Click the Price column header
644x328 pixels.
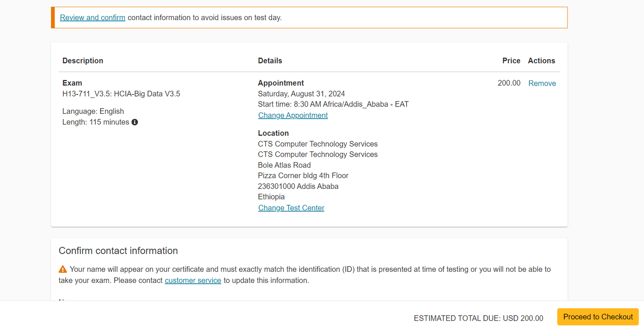pos(511,61)
